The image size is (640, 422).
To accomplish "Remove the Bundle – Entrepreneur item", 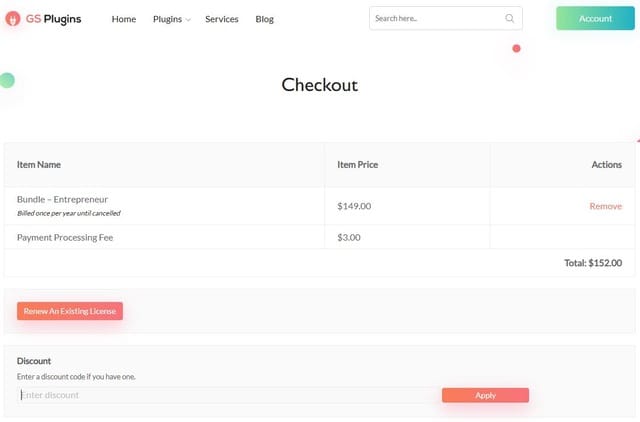I will (605, 206).
